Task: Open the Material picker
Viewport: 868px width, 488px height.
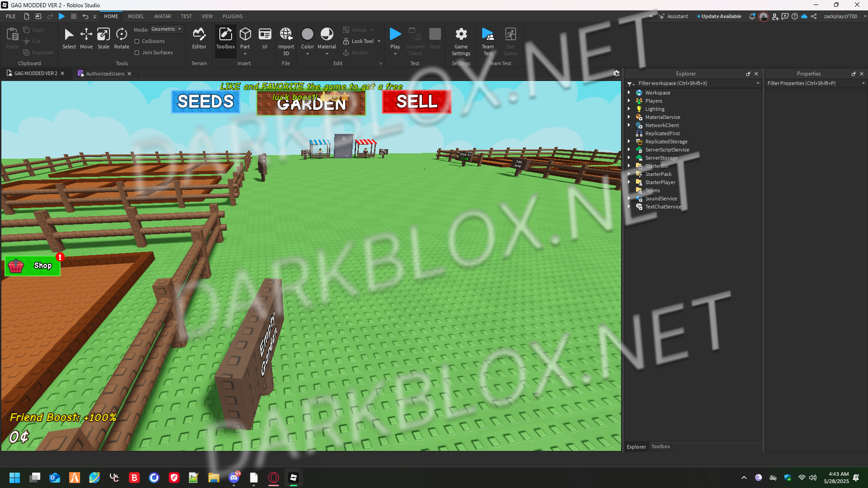Action: point(327,38)
